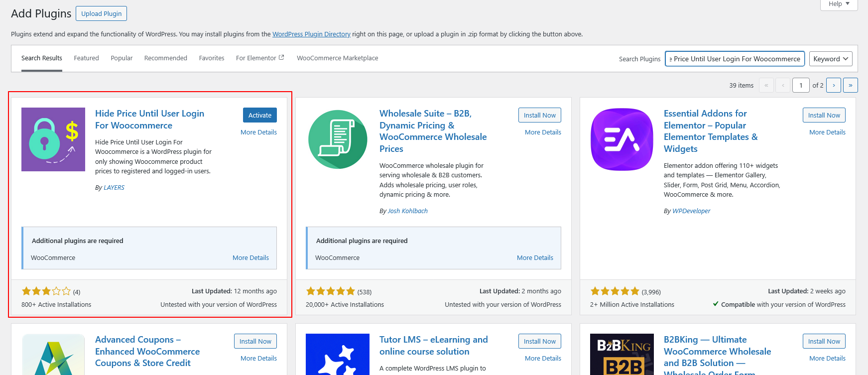This screenshot has width=868, height=375.
Task: Click the Essential Addons EA purple icon
Action: coord(621,139)
